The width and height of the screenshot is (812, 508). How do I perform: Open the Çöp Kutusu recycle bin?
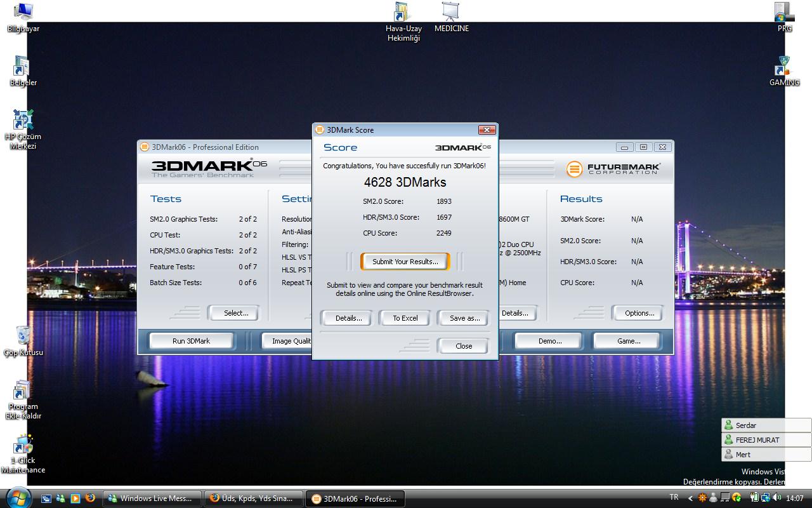(23, 341)
